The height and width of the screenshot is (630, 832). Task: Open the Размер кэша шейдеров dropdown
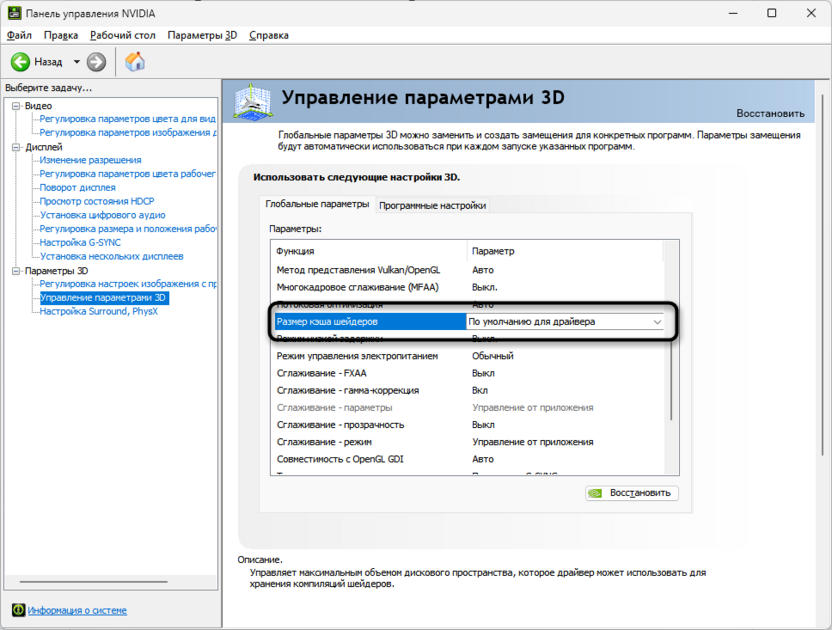(x=565, y=322)
